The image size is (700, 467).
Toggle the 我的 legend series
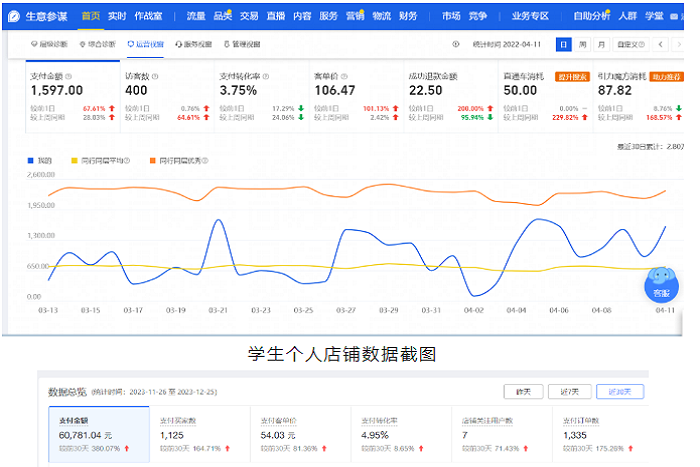[44, 160]
